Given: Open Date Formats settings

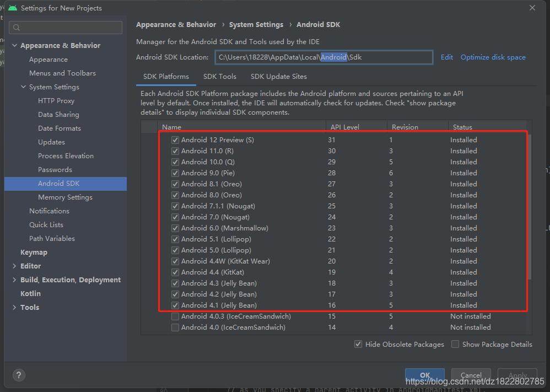Looking at the screenshot, I should pyautogui.click(x=60, y=128).
